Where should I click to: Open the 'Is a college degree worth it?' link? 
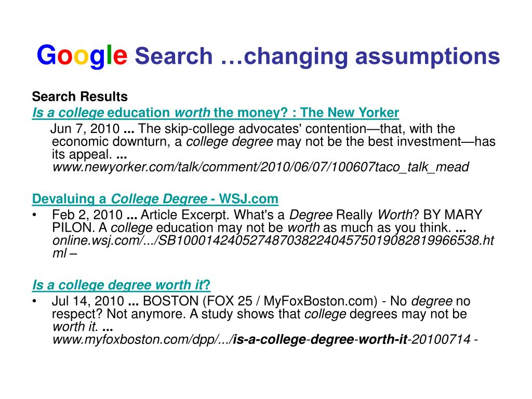click(x=121, y=285)
